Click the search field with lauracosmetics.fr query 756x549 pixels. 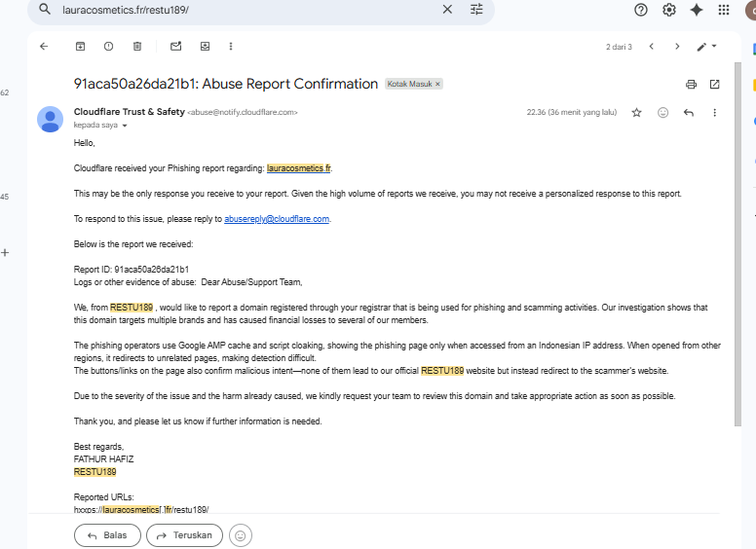click(246, 10)
